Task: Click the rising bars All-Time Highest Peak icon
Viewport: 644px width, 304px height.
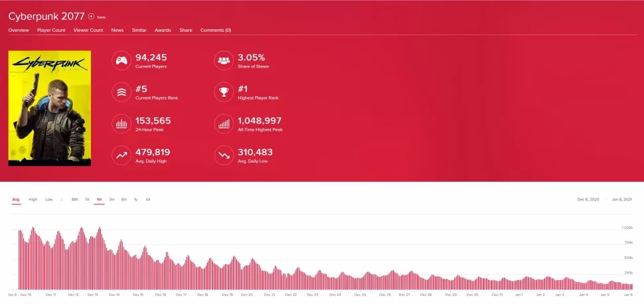Action: (x=224, y=123)
